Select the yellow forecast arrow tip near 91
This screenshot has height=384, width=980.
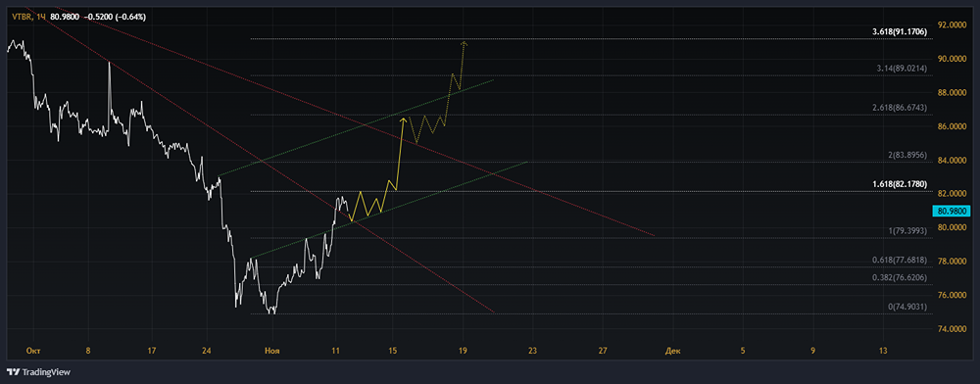[x=464, y=43]
